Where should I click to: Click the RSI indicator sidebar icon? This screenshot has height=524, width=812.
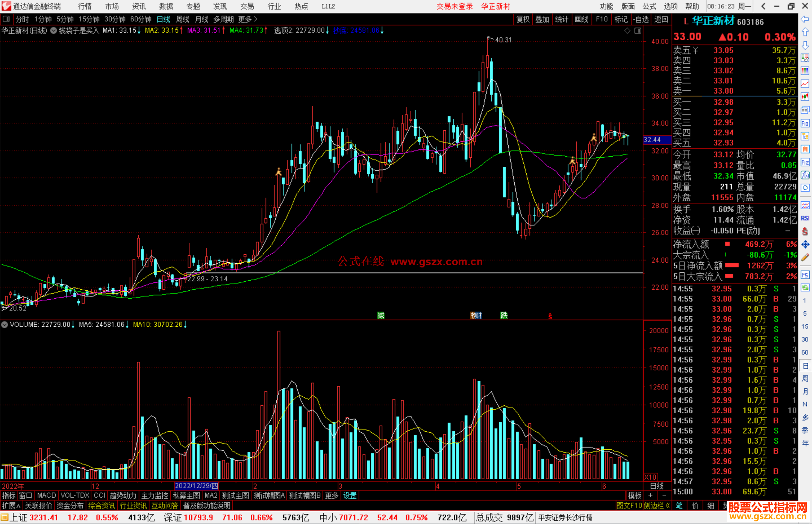coord(805,218)
